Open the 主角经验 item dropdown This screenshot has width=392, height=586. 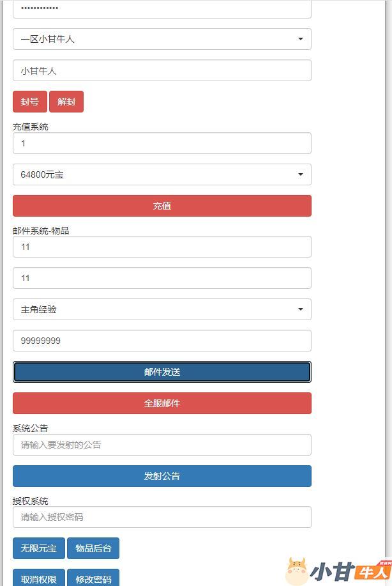coord(162,309)
